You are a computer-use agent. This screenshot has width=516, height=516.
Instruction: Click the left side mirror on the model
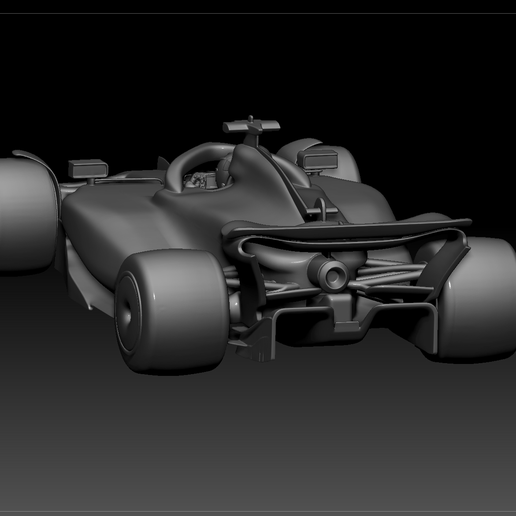(88, 169)
